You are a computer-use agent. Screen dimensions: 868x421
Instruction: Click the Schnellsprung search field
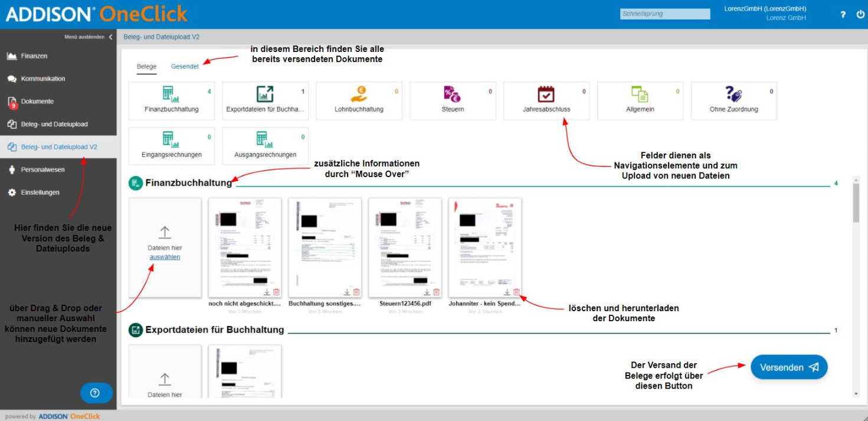pos(665,14)
